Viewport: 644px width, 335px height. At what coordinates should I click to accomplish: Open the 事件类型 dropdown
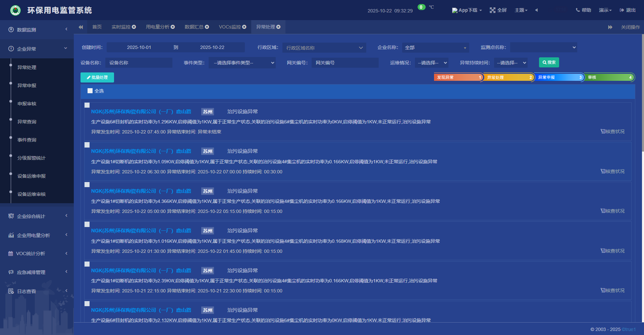242,63
